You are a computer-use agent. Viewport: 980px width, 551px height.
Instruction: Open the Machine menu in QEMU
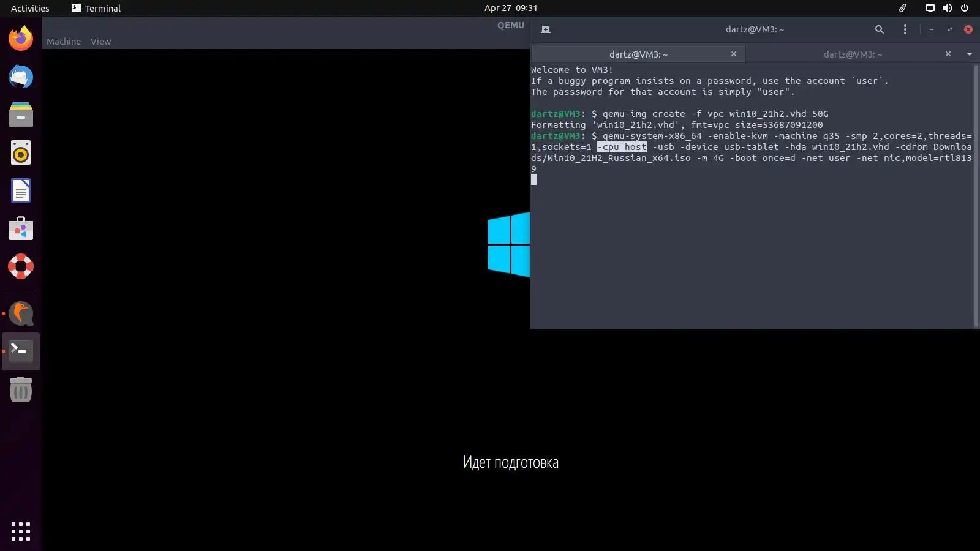pyautogui.click(x=64, y=42)
